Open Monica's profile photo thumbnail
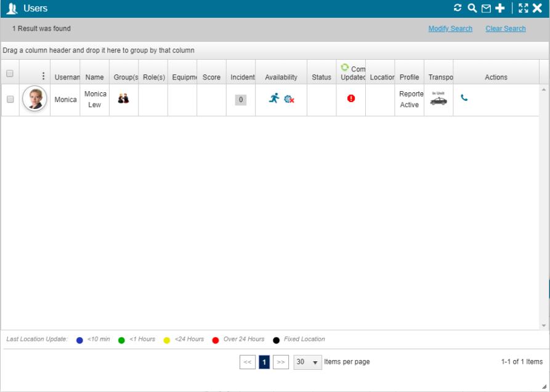 tap(34, 98)
